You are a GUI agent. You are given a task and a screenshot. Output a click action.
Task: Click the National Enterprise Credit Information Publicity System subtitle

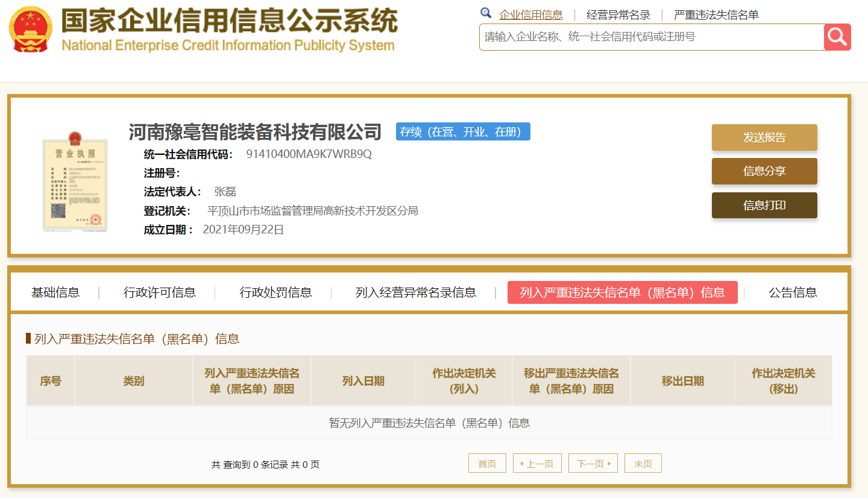228,45
